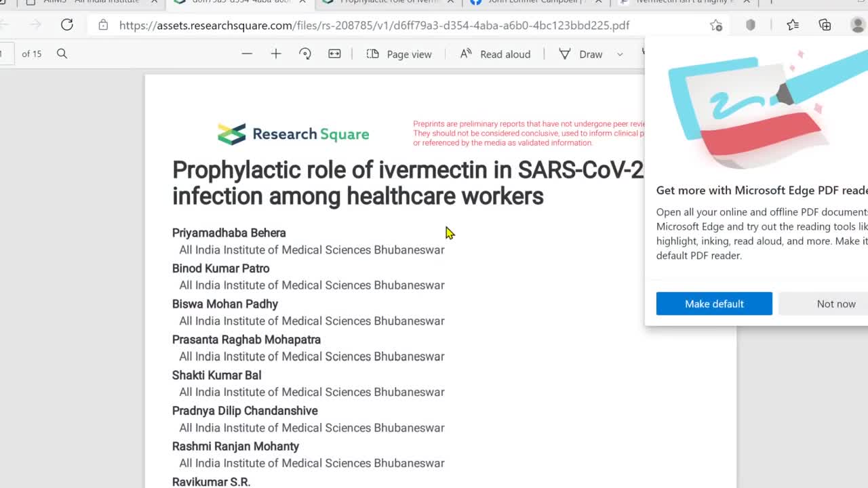Click the forward navigation arrow
Viewport: 868px width, 488px height.
coord(36,25)
